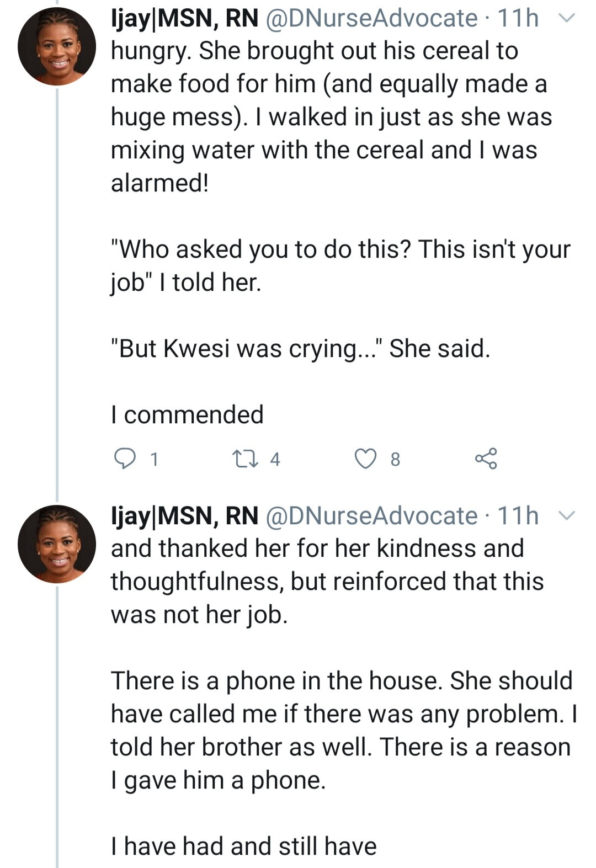Open @DNurseAdvocate handle on second tweet
This screenshot has width=596, height=868.
coord(371,516)
